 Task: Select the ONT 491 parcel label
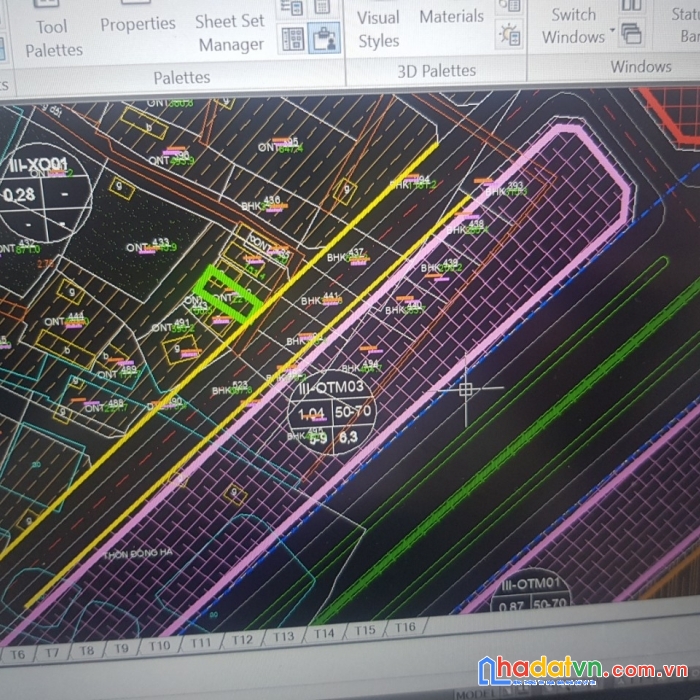172,326
